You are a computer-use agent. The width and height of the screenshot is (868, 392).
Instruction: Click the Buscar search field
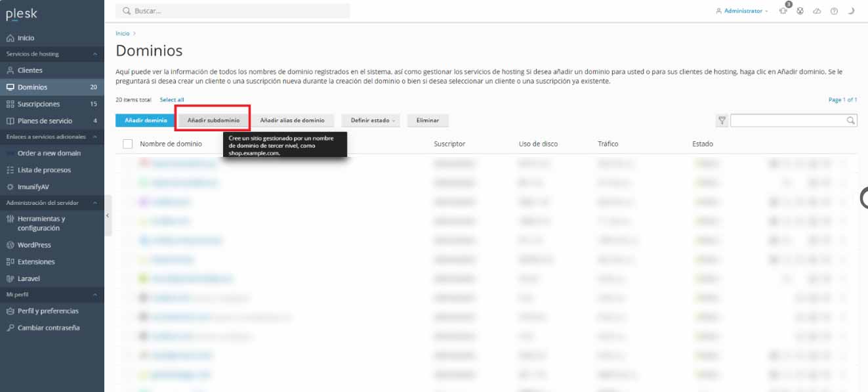[x=233, y=11]
